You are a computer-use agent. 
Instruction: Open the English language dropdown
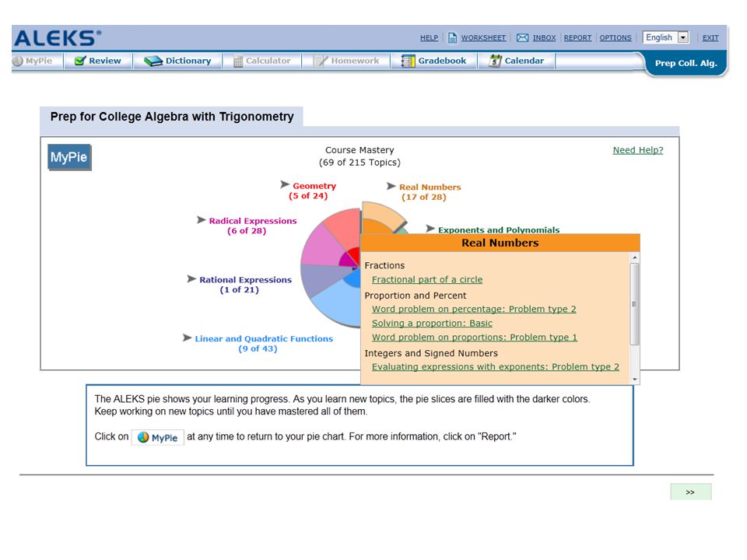[666, 37]
